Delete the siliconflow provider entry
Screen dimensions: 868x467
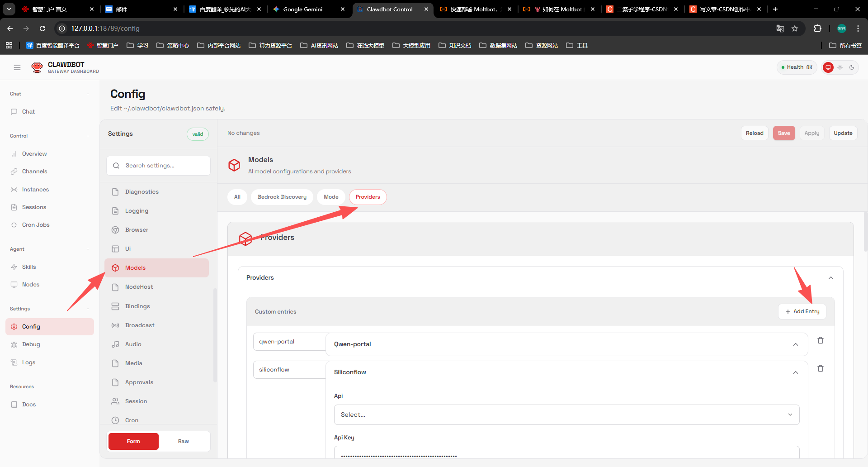pos(821,368)
